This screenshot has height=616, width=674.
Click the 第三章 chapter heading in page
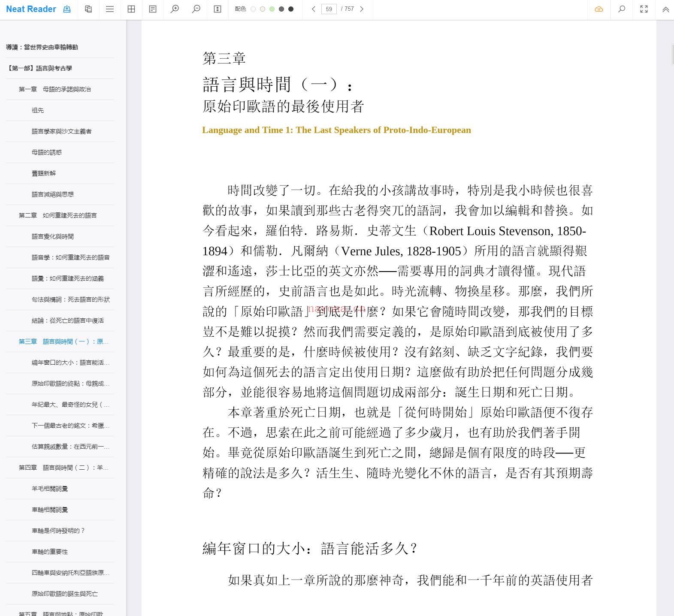coord(224,58)
